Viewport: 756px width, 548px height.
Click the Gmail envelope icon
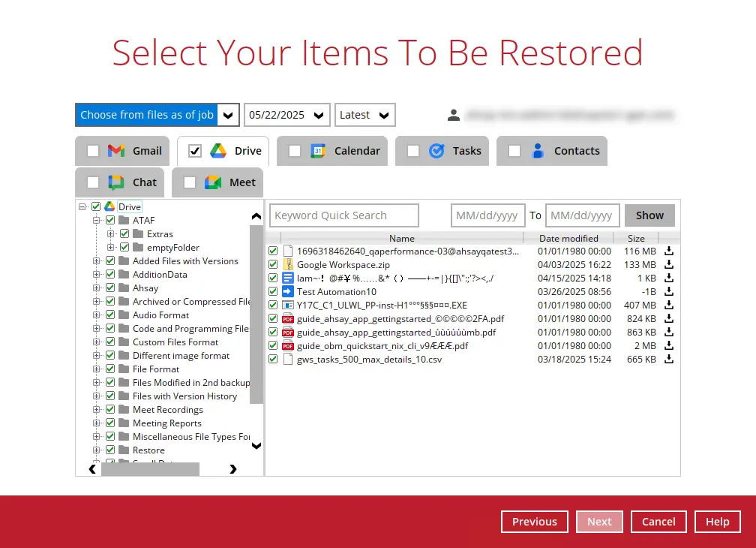116,151
